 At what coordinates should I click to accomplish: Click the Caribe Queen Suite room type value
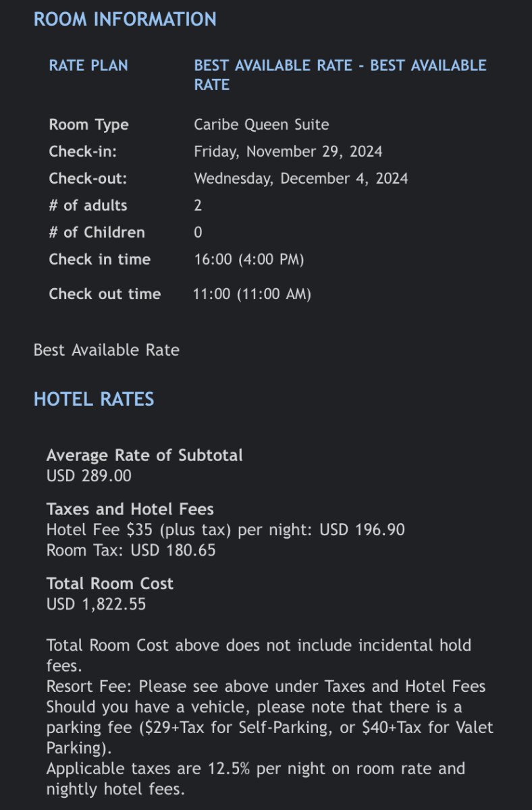click(261, 124)
